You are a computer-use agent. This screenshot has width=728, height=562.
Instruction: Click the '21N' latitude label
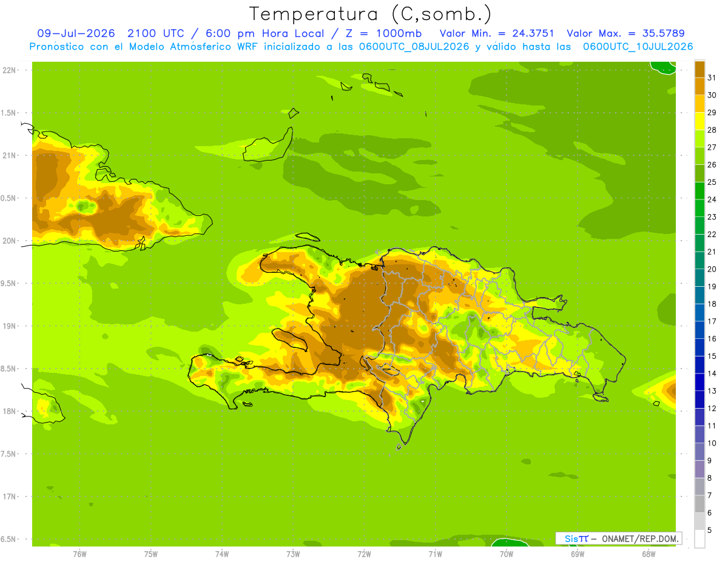9,155
